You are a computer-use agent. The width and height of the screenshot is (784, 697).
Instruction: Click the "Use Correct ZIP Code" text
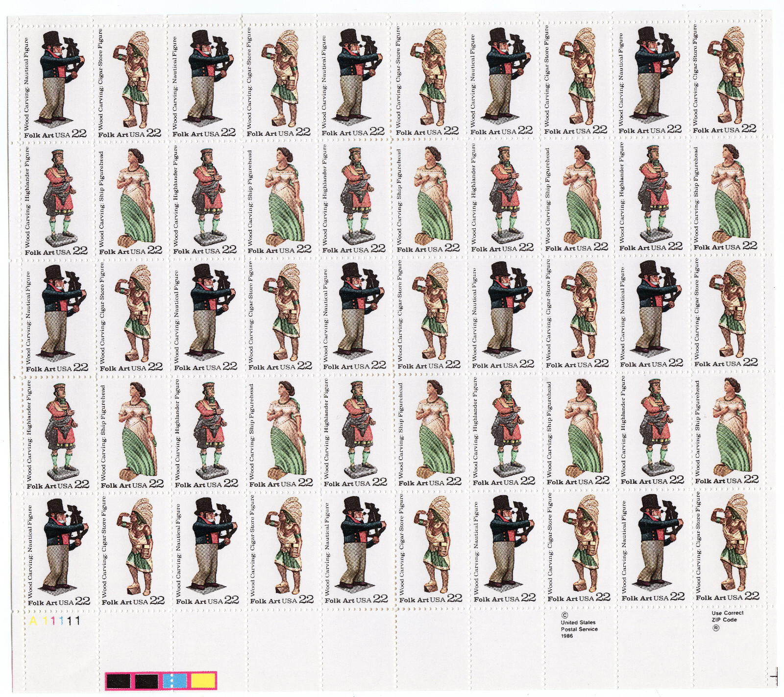coord(727,616)
